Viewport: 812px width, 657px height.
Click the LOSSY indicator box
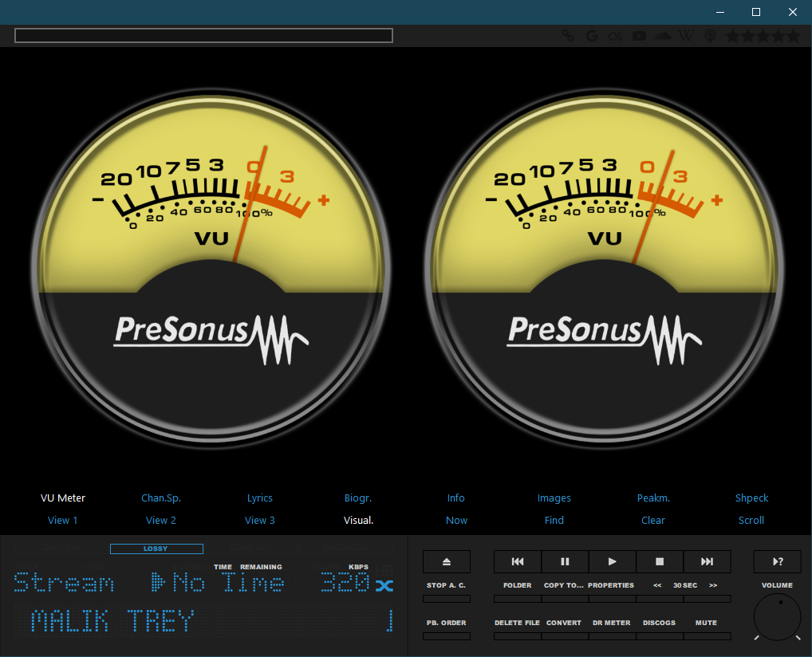coord(156,549)
